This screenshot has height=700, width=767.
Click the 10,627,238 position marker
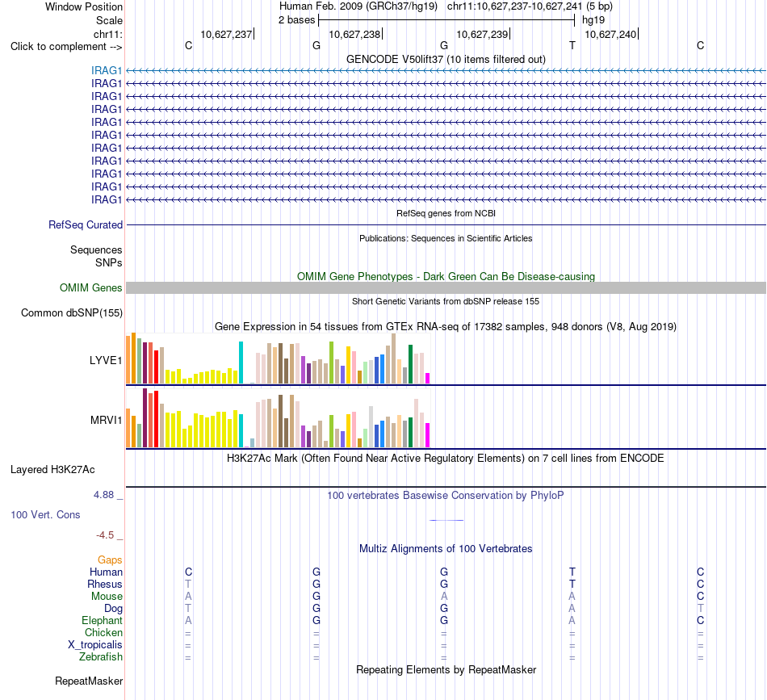coord(355,34)
